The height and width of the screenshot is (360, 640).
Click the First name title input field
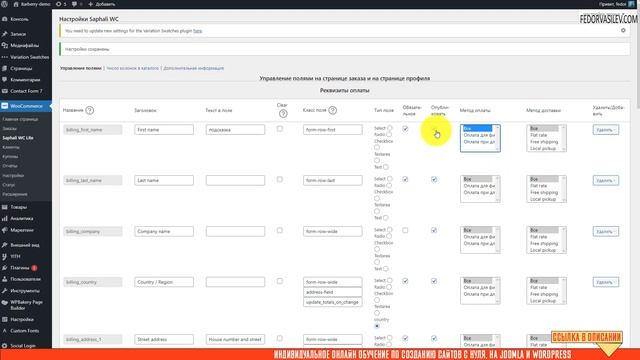[164, 130]
